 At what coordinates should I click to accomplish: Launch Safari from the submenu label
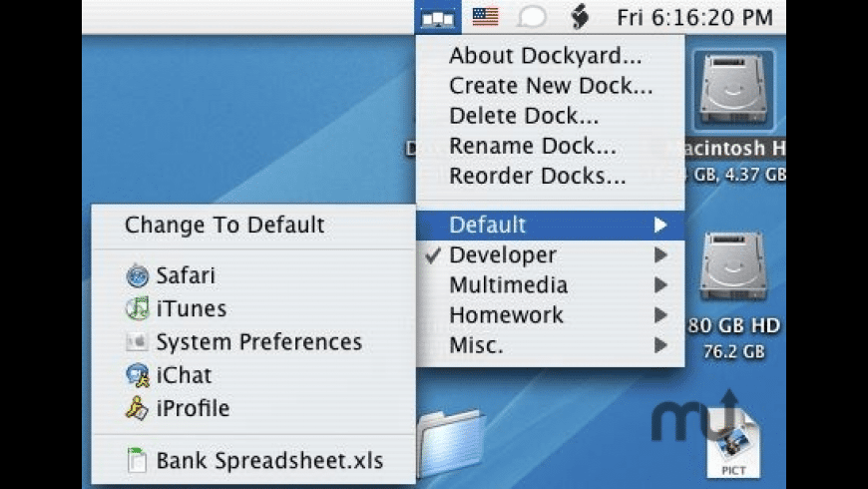(186, 275)
